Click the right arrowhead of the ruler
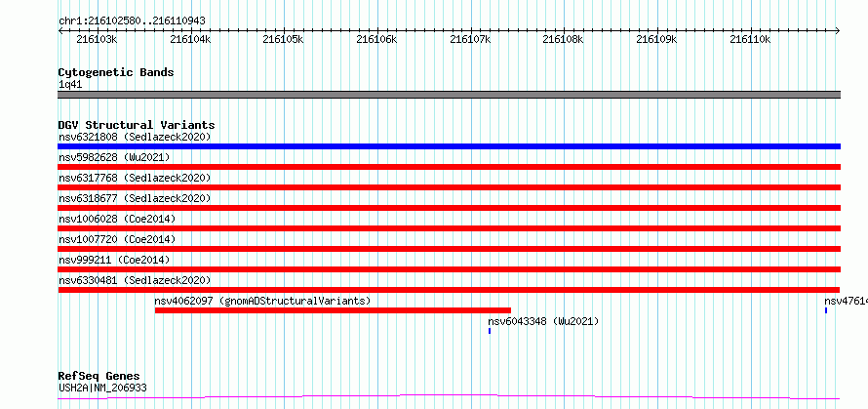Image resolution: width=868 pixels, height=409 pixels. 838,31
